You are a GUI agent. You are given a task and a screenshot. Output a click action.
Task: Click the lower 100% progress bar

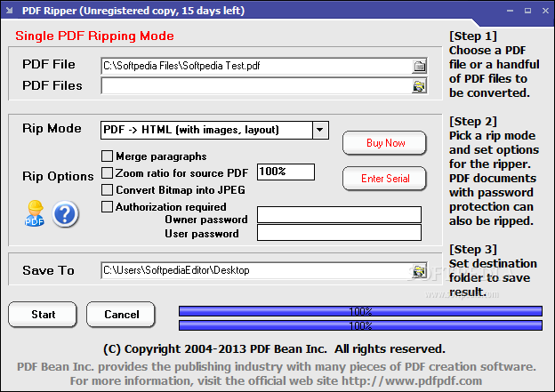coord(360,325)
